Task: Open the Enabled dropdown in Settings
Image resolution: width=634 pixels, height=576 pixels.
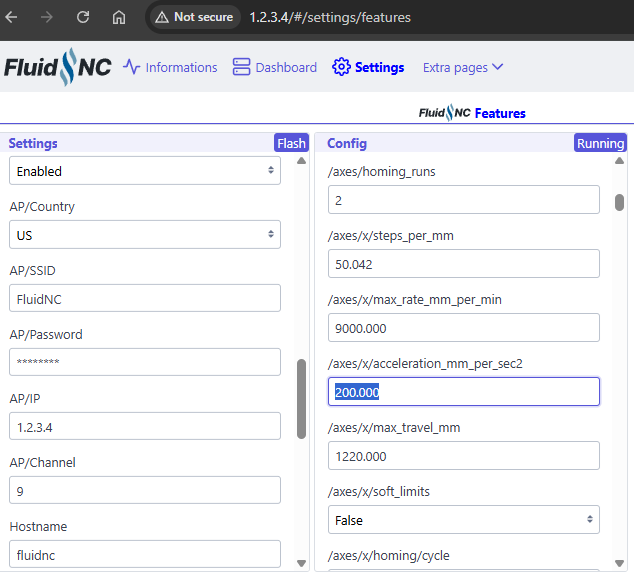Action: [x=145, y=171]
